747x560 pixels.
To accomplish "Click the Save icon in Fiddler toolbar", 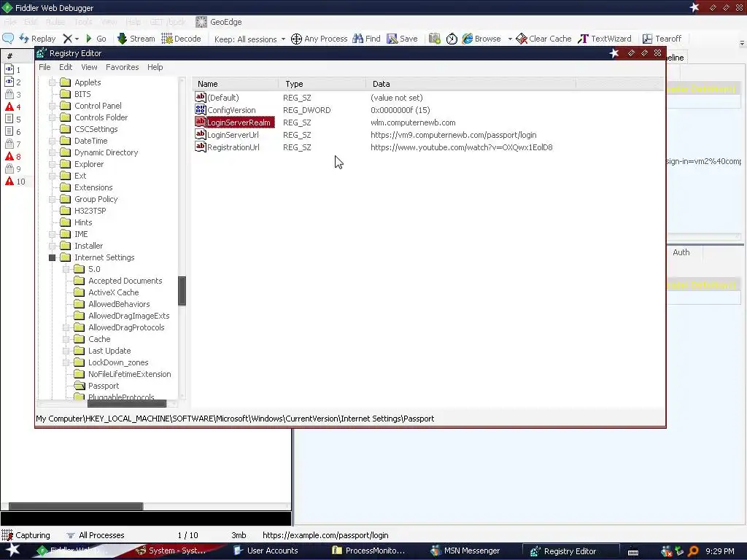I will [392, 39].
